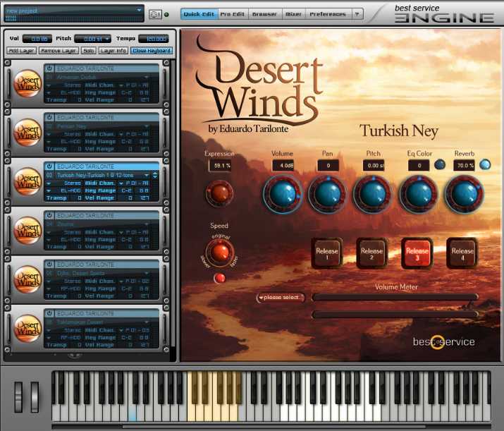The image size is (504, 431).
Task: Activate Release 4 button
Action: point(462,253)
